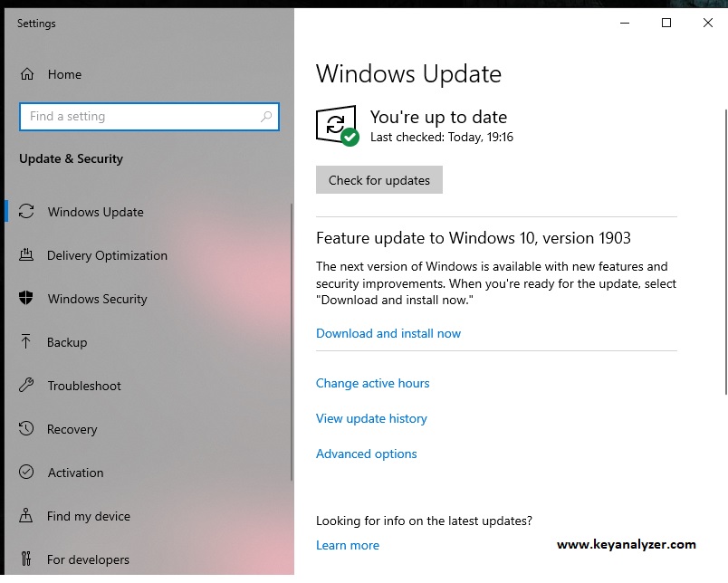Viewport: 728px width, 583px height.
Task: Minimize the Settings window
Action: (x=625, y=23)
